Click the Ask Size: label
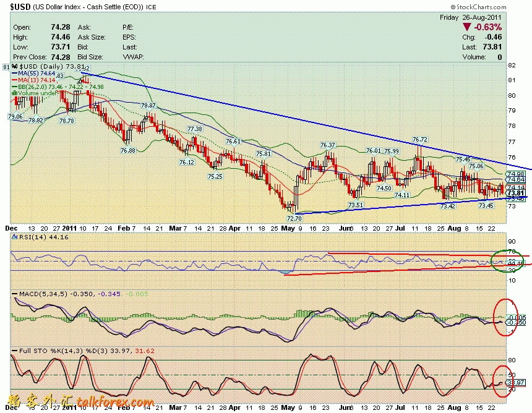 point(92,37)
